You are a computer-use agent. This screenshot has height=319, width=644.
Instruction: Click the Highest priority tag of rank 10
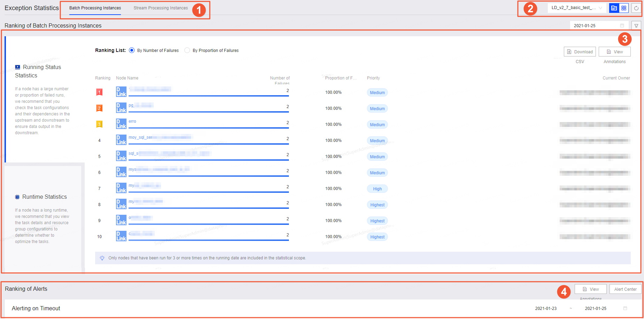(x=377, y=237)
